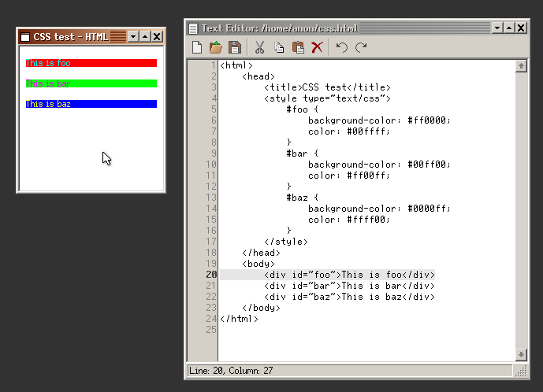Viewport: 543px width, 392px height.
Task: Click the CSS test window title icon
Action: (x=25, y=37)
